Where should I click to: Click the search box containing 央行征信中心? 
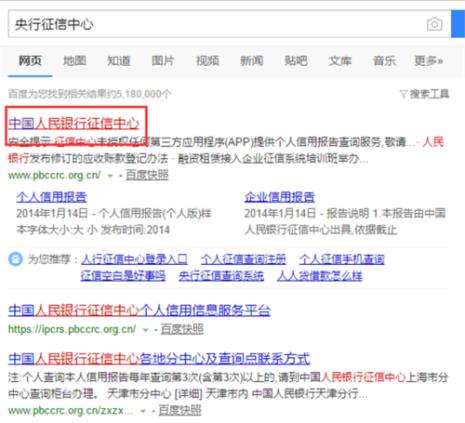coord(230,24)
